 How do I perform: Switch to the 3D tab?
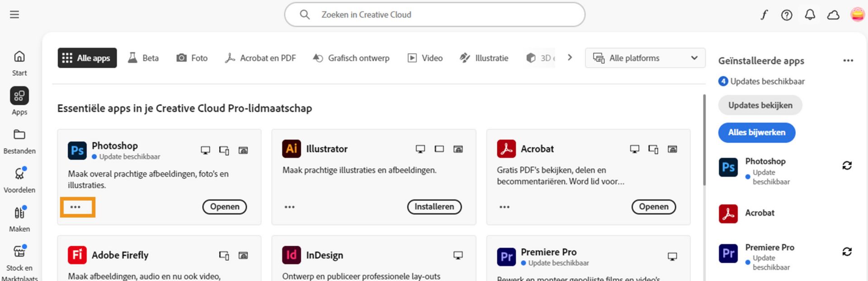pyautogui.click(x=541, y=58)
